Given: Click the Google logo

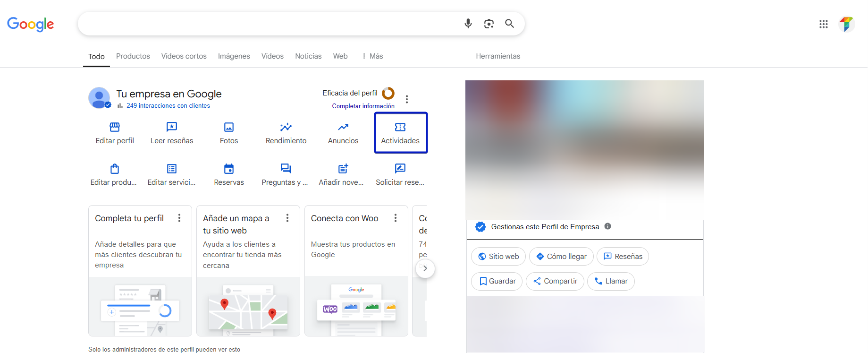Looking at the screenshot, I should (31, 24).
